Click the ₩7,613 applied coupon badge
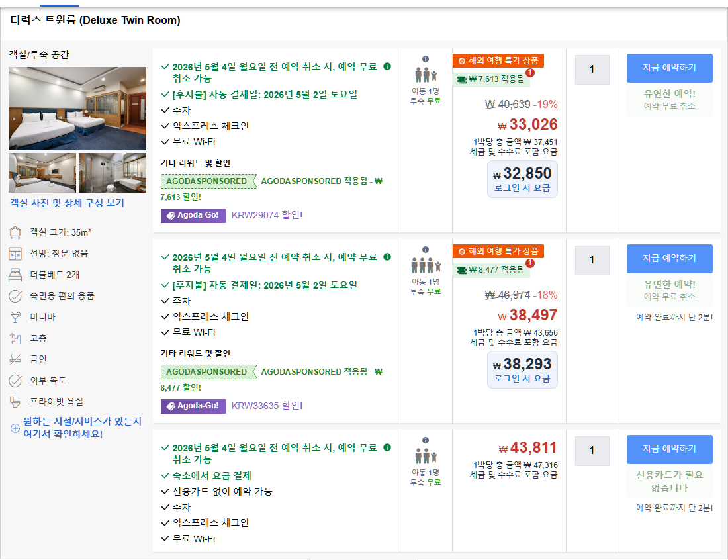The height and width of the screenshot is (560, 728). pyautogui.click(x=491, y=79)
